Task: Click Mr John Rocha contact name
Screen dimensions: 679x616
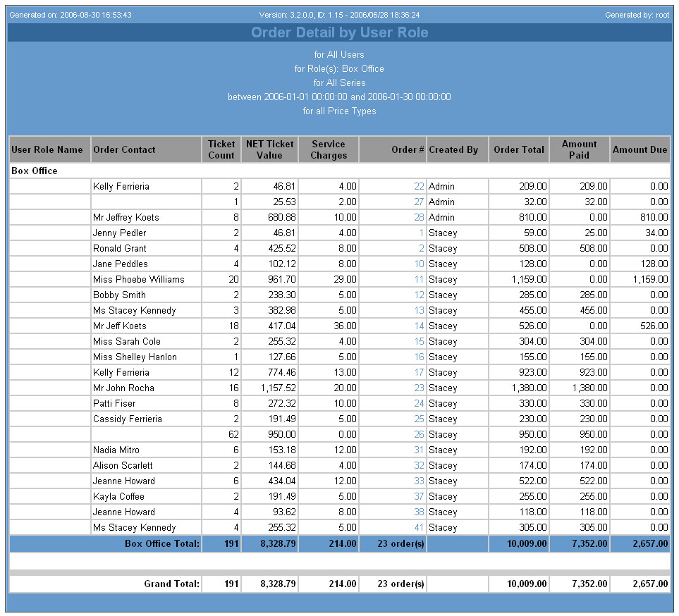Action: point(123,388)
